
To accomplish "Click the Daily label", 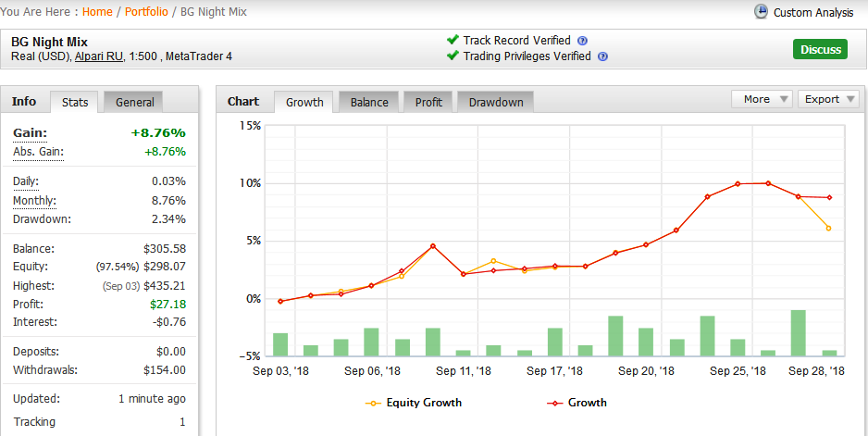I will click(26, 181).
